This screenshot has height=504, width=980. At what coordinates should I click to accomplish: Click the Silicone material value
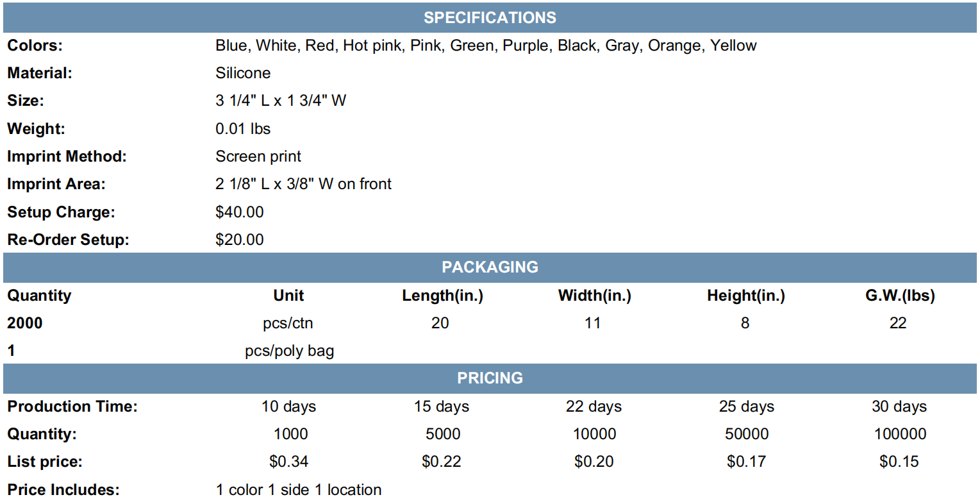tap(243, 73)
